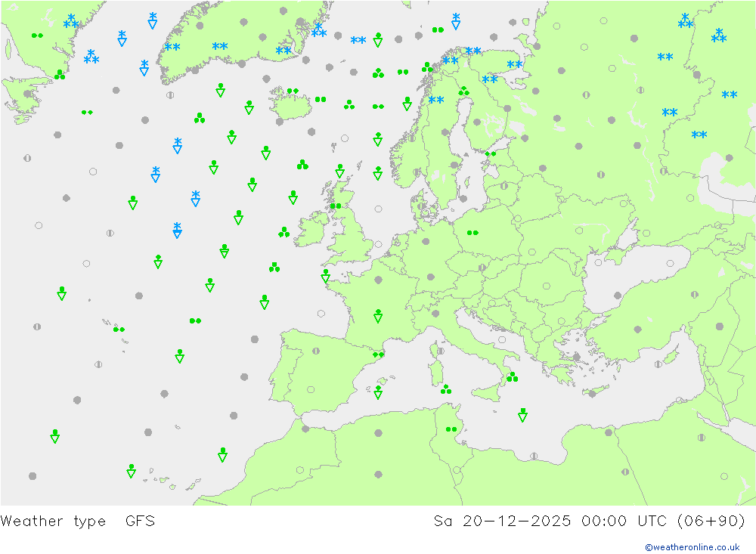Click the 'Sa 20-12-2025 00:00 UTC (06+90)' timestamp
The height and width of the screenshot is (554, 756).
[589, 521]
